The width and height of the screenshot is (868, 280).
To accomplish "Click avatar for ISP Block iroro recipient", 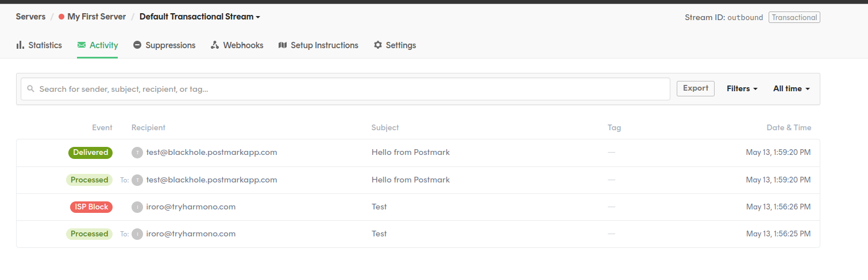I will click(x=137, y=207).
